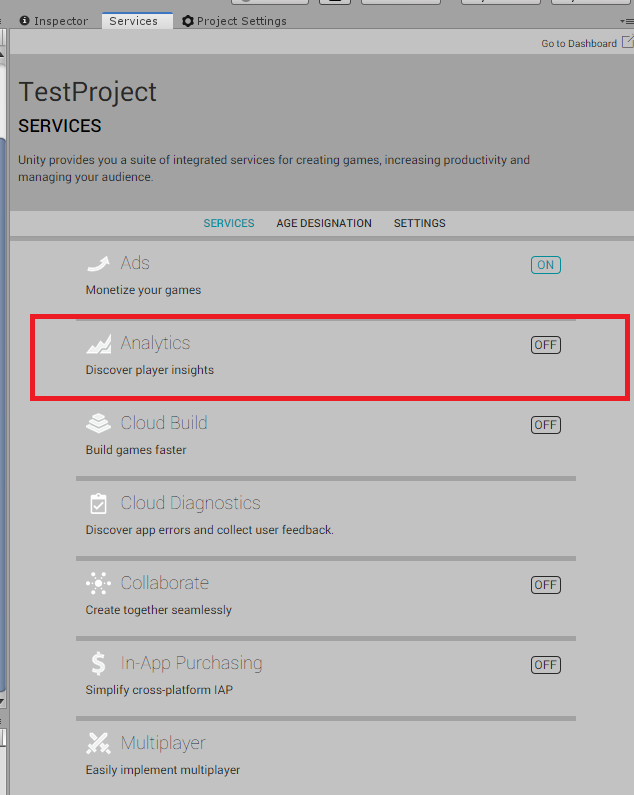This screenshot has height=795, width=634.
Task: Open the In-App Purchasing service title
Action: pos(192,663)
